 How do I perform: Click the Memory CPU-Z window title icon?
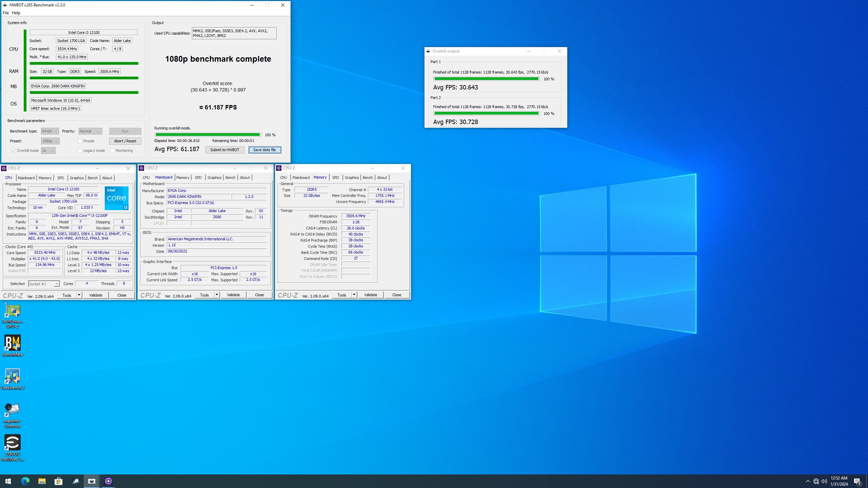(279, 168)
